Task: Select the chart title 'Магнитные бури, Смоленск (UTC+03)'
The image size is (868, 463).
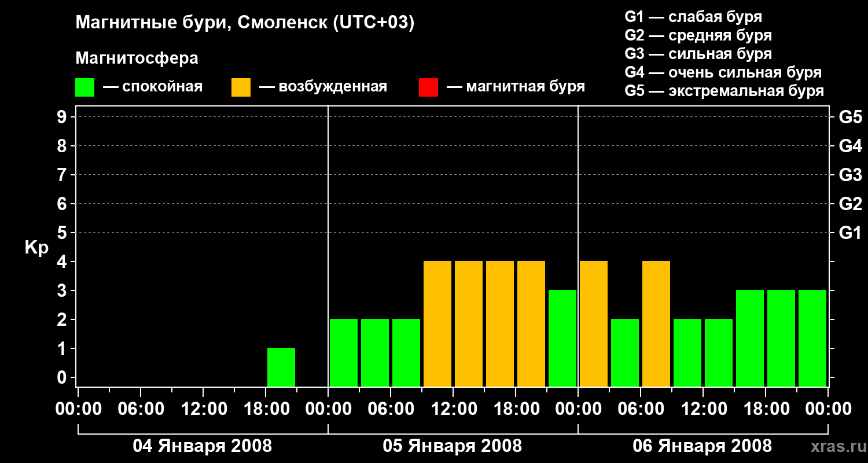Action: 245,23
